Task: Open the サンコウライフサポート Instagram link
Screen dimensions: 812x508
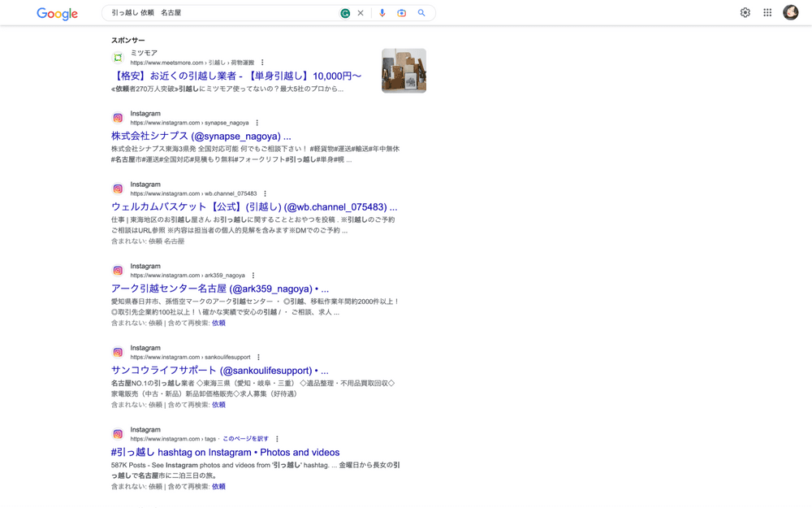Action: (x=219, y=371)
